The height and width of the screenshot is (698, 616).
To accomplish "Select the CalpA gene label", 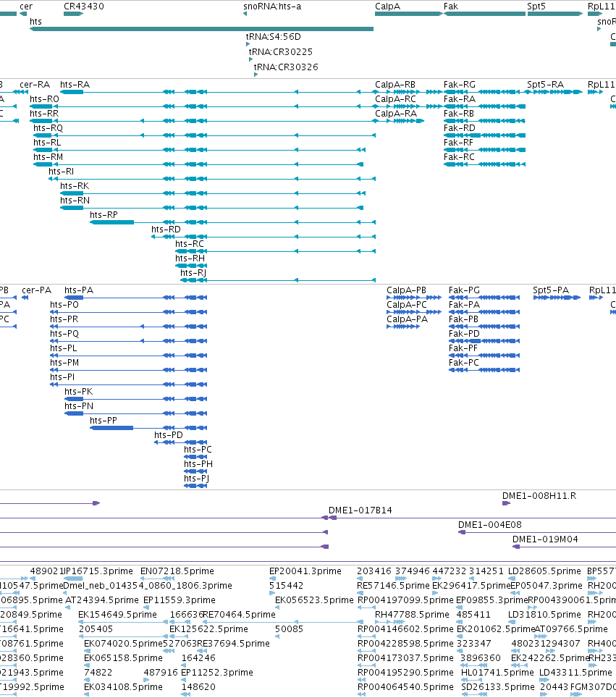I will 387,7.
